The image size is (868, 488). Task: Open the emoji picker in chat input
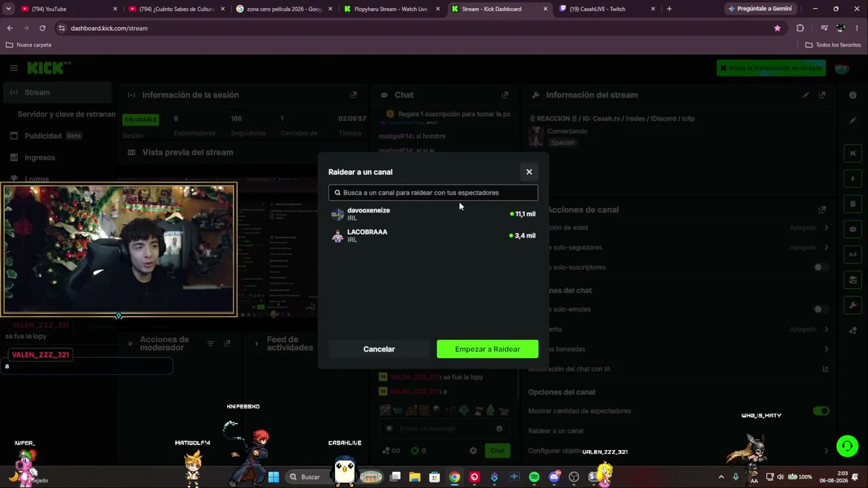(499, 428)
